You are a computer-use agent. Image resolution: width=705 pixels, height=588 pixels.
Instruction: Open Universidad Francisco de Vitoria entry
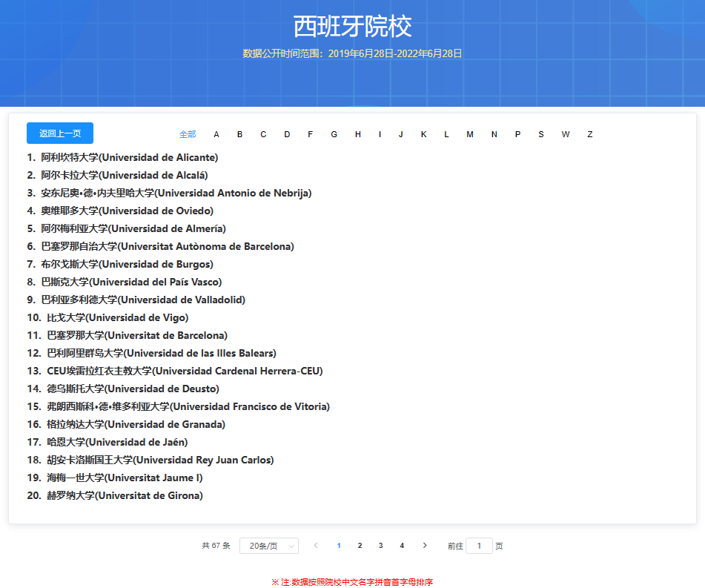pyautogui.click(x=179, y=406)
